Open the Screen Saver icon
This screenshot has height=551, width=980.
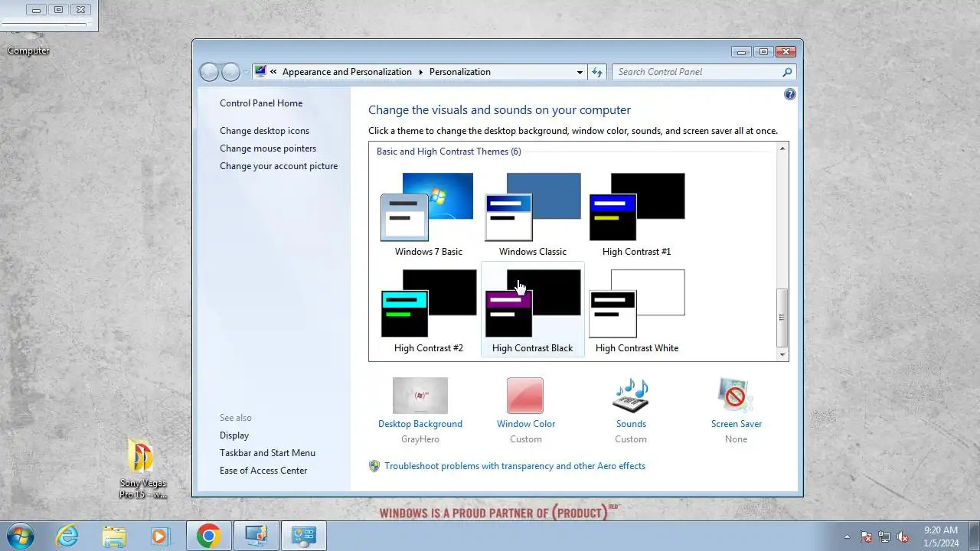[x=736, y=396]
